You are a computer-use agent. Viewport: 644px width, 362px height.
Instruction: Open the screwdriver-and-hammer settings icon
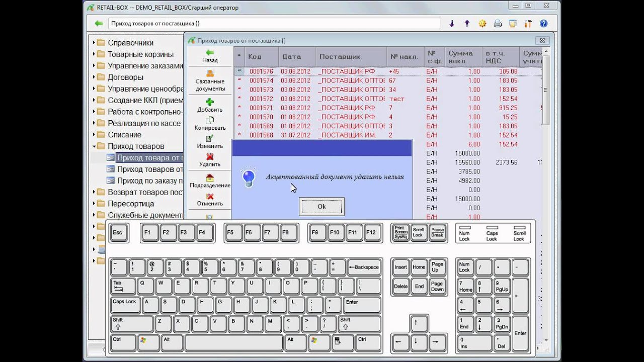point(528,24)
